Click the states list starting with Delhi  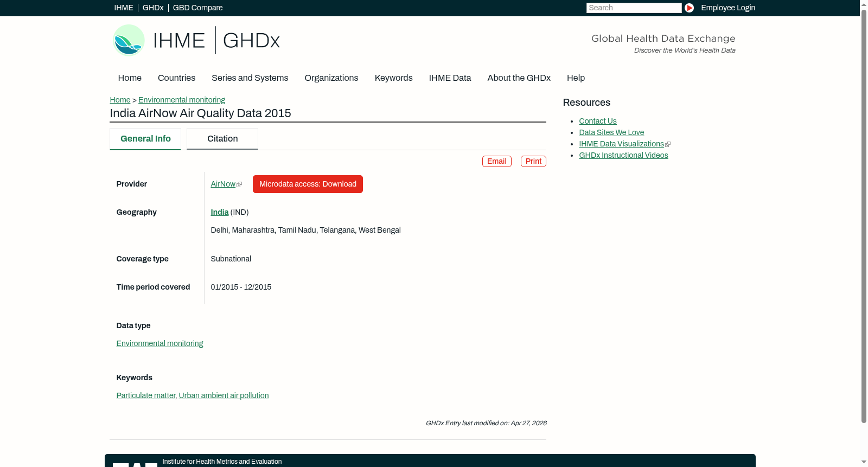click(x=305, y=231)
